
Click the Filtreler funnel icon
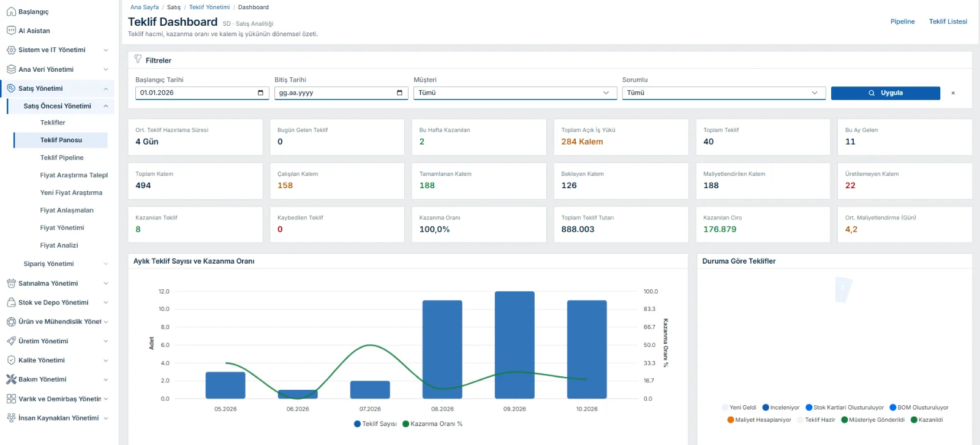click(x=138, y=59)
